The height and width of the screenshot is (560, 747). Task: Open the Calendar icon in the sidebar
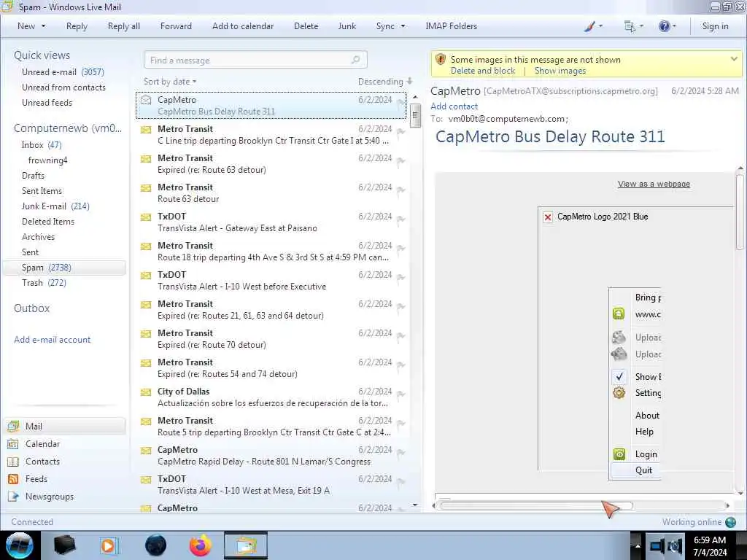(13, 444)
